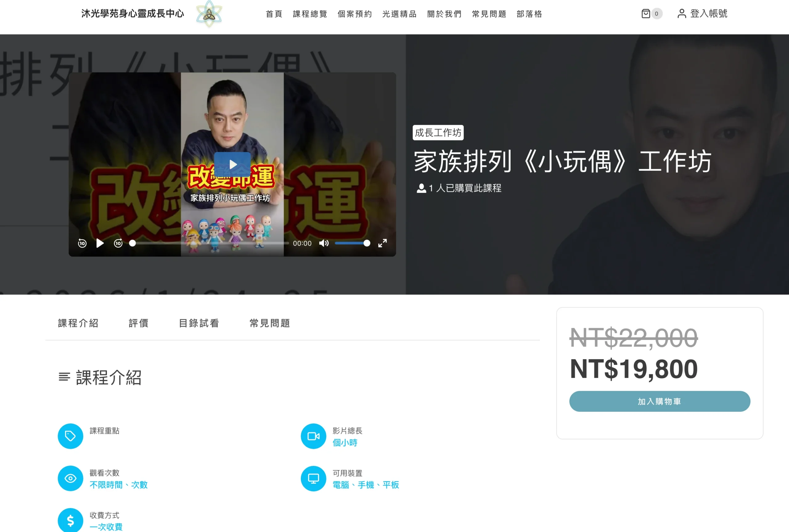This screenshot has height=532, width=789.
Task: Click the 加入購物車 button
Action: coord(660,401)
